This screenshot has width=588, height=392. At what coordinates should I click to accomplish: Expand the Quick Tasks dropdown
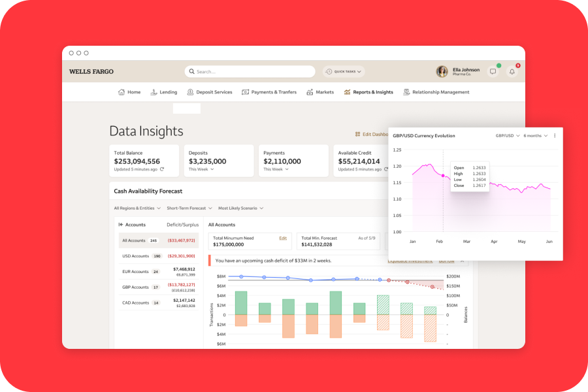coord(344,71)
